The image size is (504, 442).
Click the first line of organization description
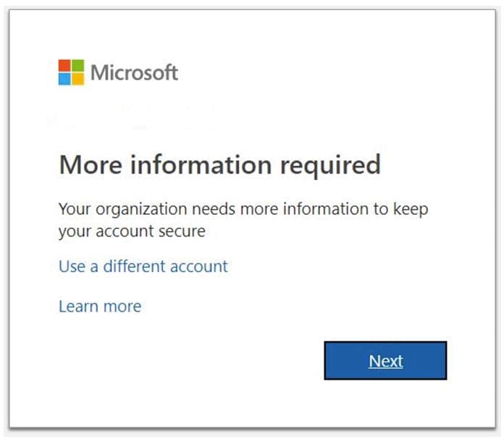pos(243,209)
